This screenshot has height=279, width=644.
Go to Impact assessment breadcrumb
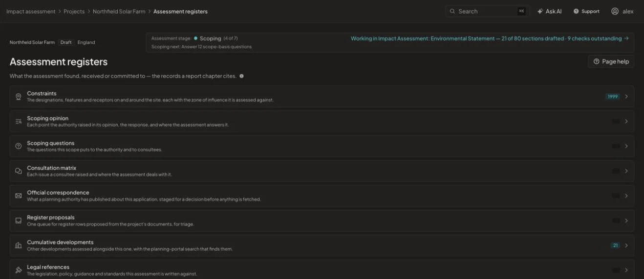tap(31, 11)
